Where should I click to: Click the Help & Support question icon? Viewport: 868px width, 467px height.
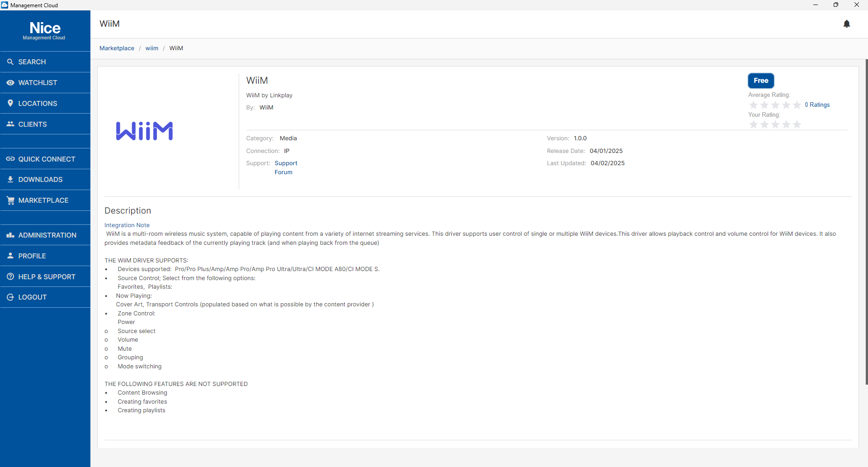point(10,276)
